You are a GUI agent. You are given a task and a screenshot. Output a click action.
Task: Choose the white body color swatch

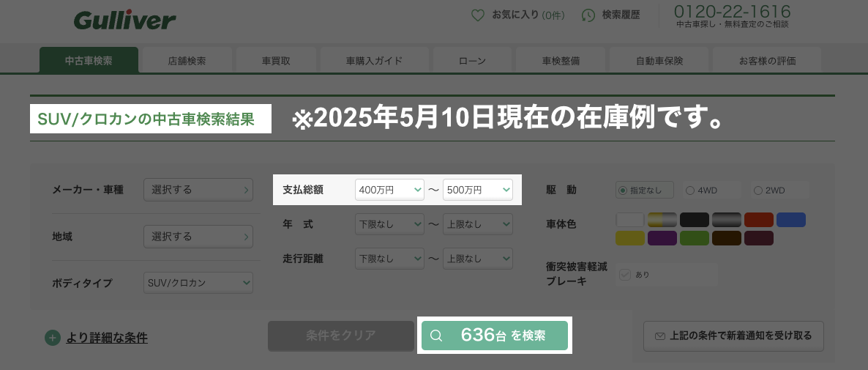(x=630, y=220)
